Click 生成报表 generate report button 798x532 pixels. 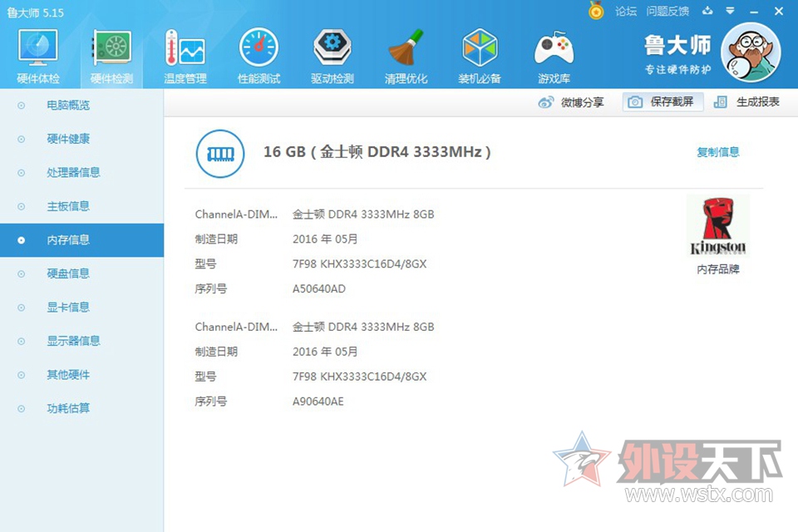click(746, 101)
